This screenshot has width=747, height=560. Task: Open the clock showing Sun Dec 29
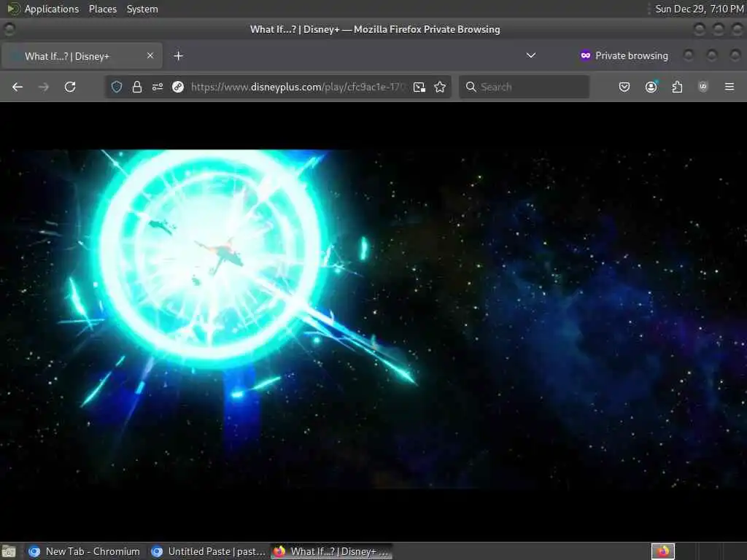coord(699,9)
